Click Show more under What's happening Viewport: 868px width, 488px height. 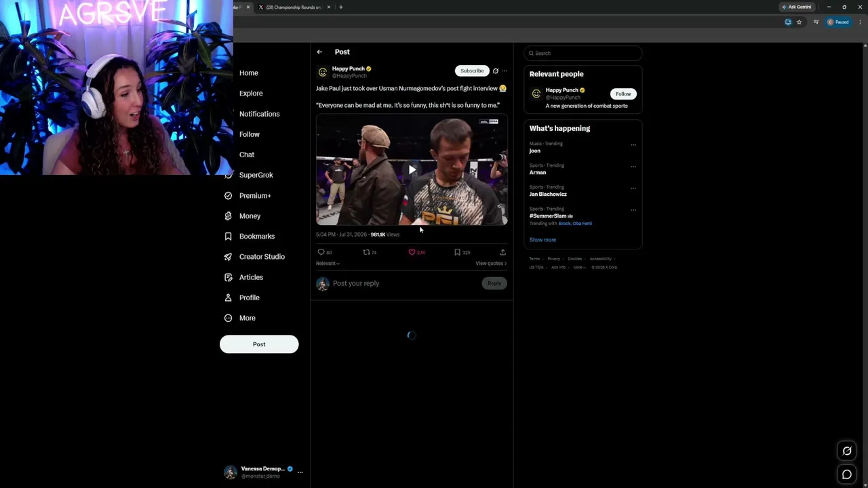click(x=542, y=240)
